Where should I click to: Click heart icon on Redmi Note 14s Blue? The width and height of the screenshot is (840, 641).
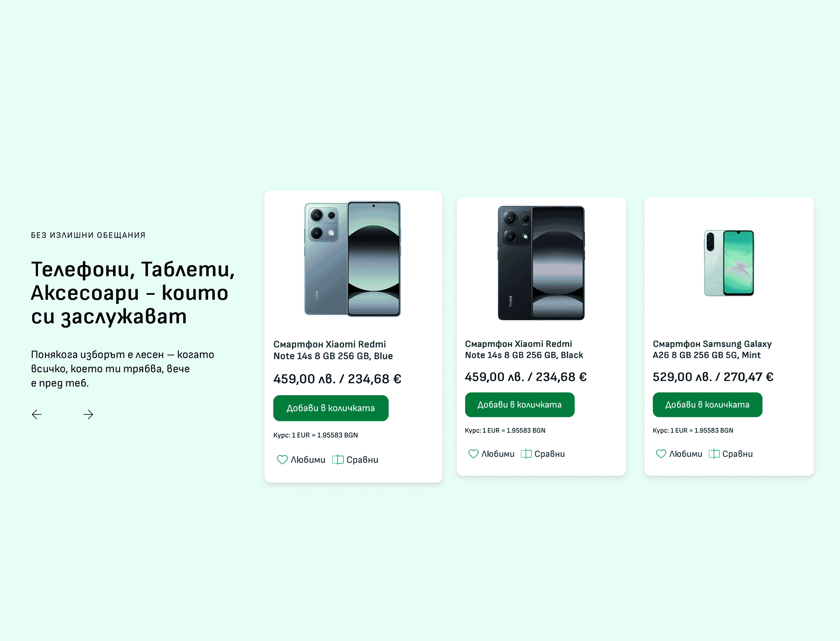pos(282,459)
